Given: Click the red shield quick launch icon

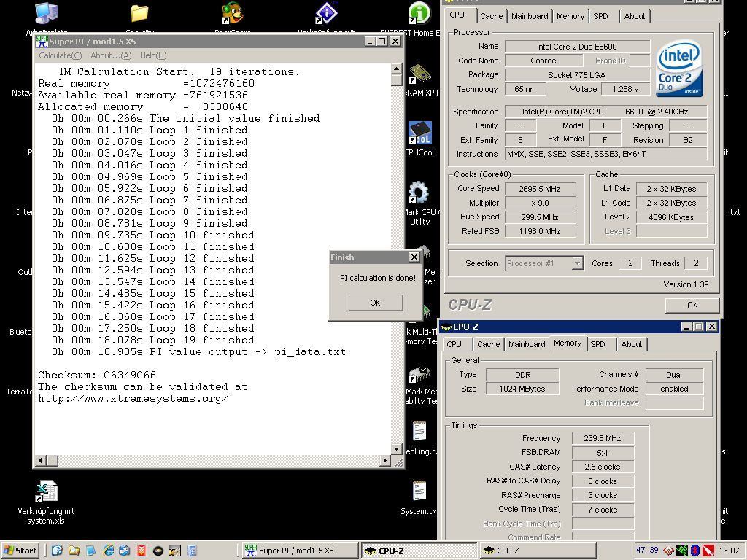Looking at the screenshot, I should click(141, 551).
